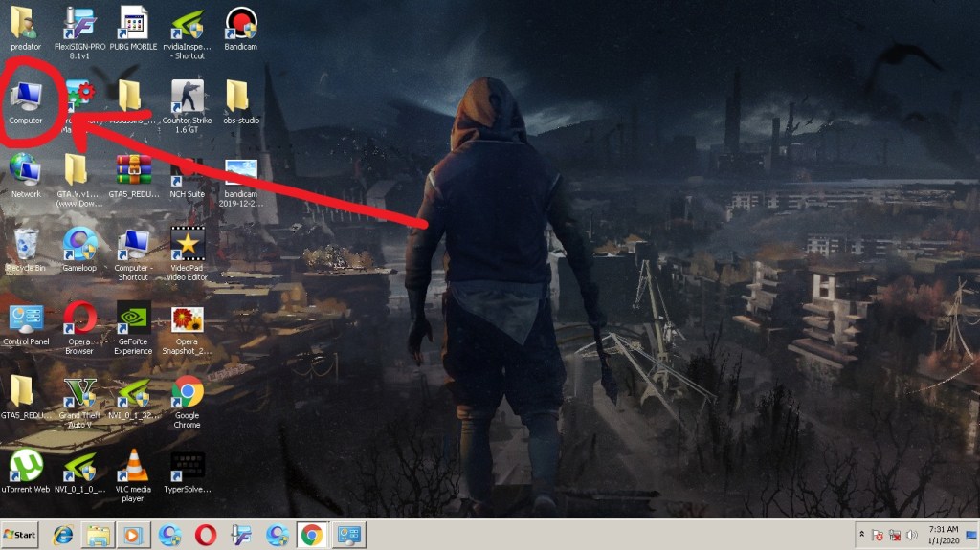980x550 pixels.
Task: Open the Start menu
Action: click(x=20, y=535)
